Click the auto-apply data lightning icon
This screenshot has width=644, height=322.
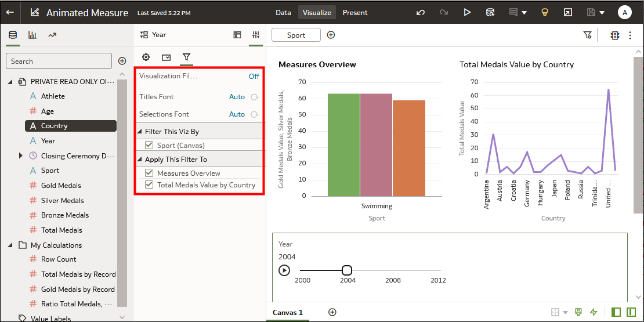point(593,312)
